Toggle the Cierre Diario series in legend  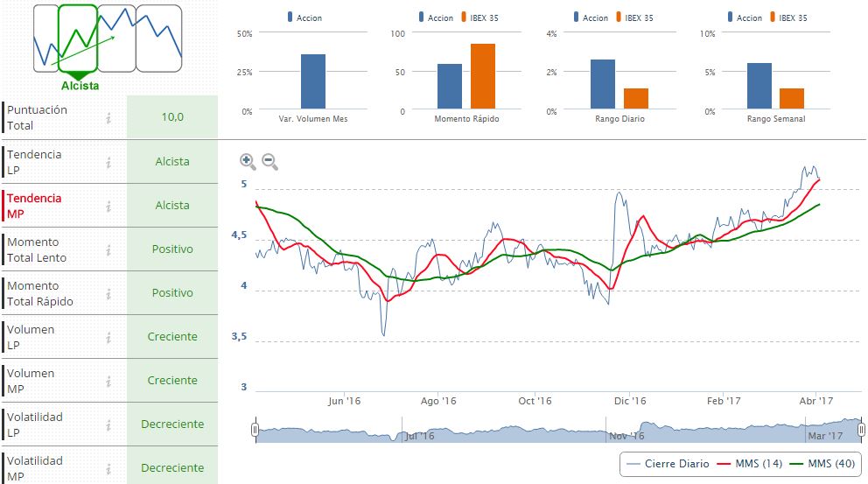click(665, 464)
